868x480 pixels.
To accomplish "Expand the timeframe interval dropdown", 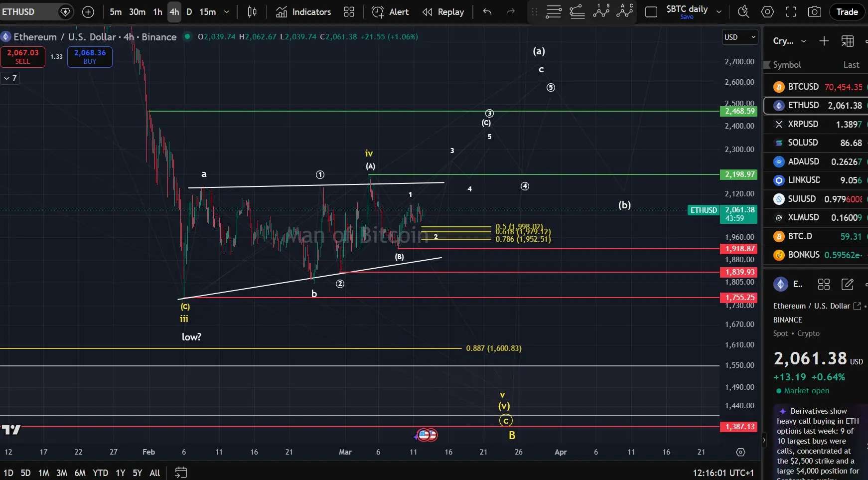I will point(227,12).
